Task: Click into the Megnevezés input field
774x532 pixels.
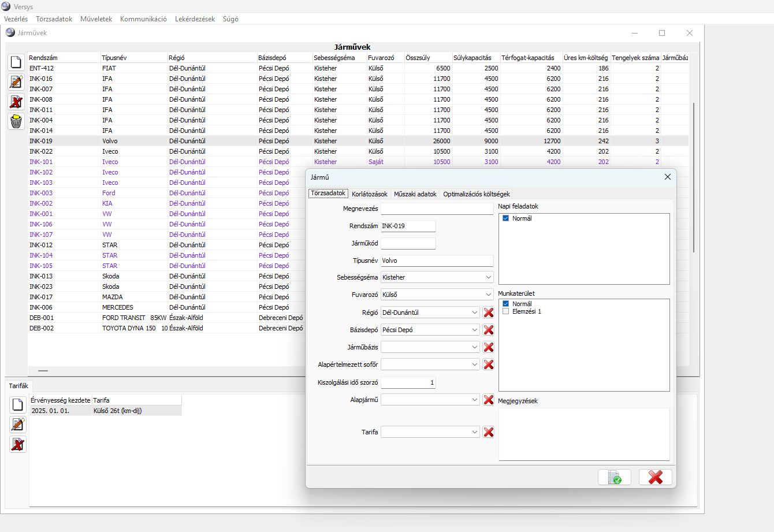Action: pos(437,209)
